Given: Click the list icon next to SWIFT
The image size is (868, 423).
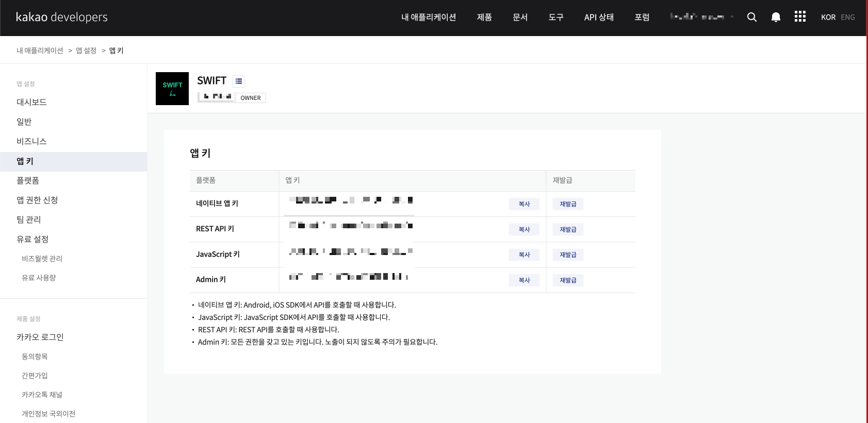Looking at the screenshot, I should point(239,81).
